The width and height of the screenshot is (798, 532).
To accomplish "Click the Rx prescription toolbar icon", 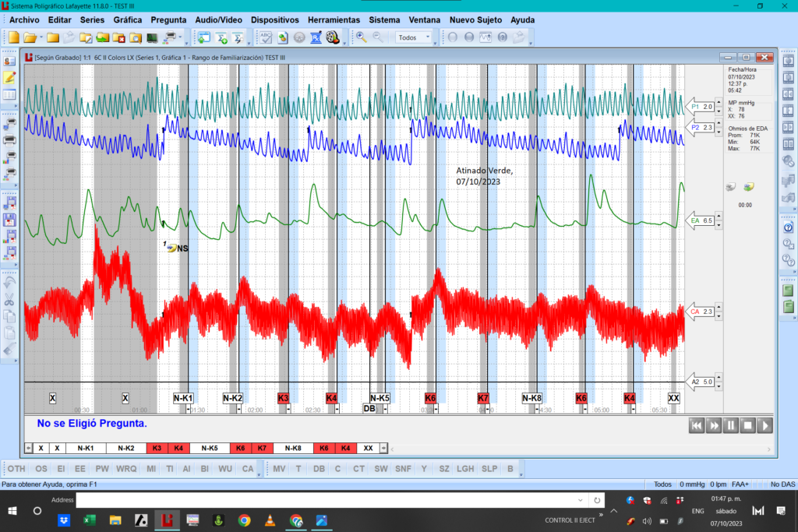I will tap(316, 37).
